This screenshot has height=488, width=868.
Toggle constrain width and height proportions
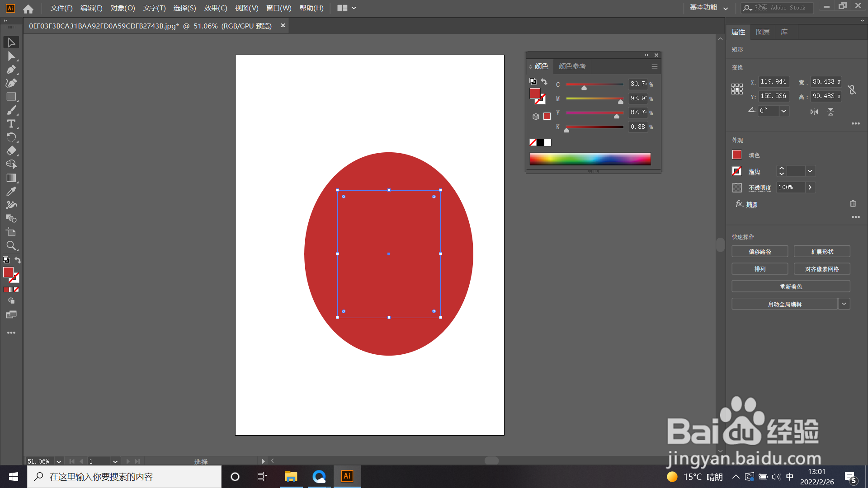click(x=852, y=89)
